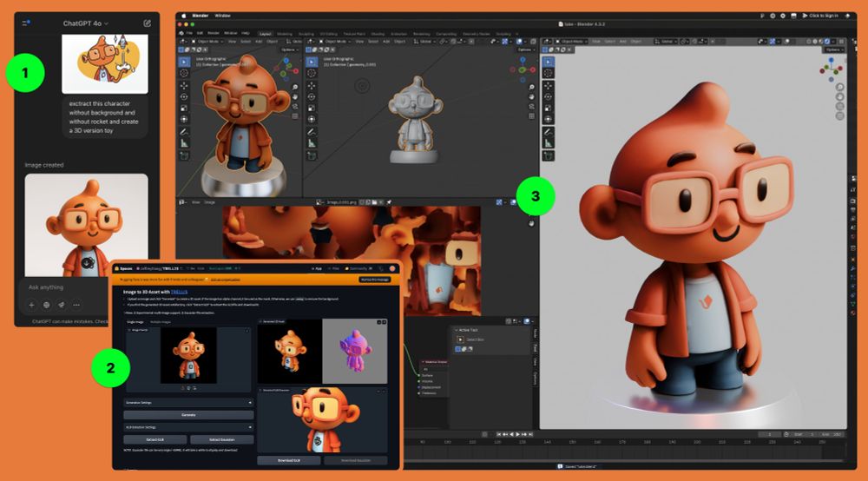Click the current frame field in the timeline
868x481 pixels.
click(769, 434)
